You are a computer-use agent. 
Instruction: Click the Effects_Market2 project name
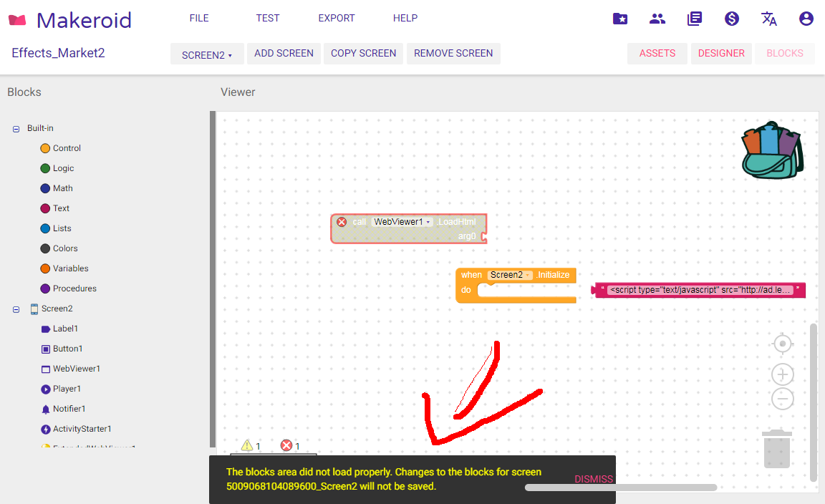pos(59,53)
